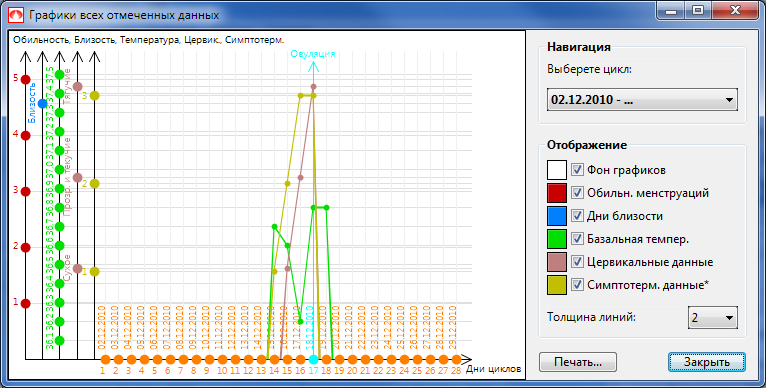Pick the white graph background color swatch
766x388 pixels.
[557, 170]
